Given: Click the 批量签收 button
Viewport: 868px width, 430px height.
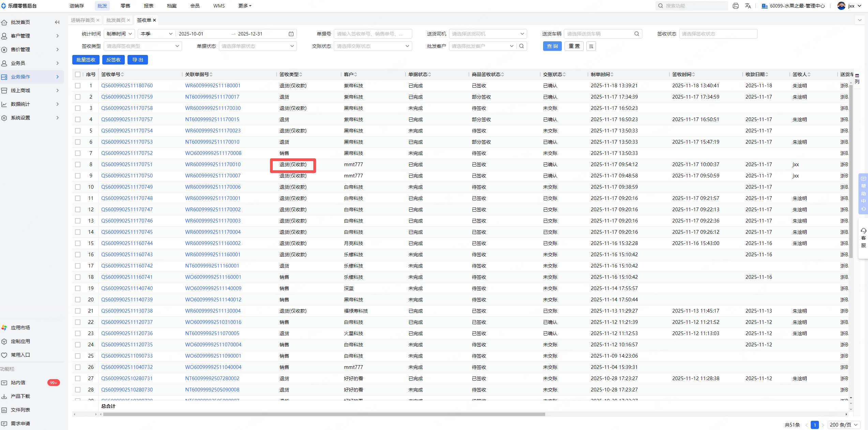Looking at the screenshot, I should (x=86, y=60).
